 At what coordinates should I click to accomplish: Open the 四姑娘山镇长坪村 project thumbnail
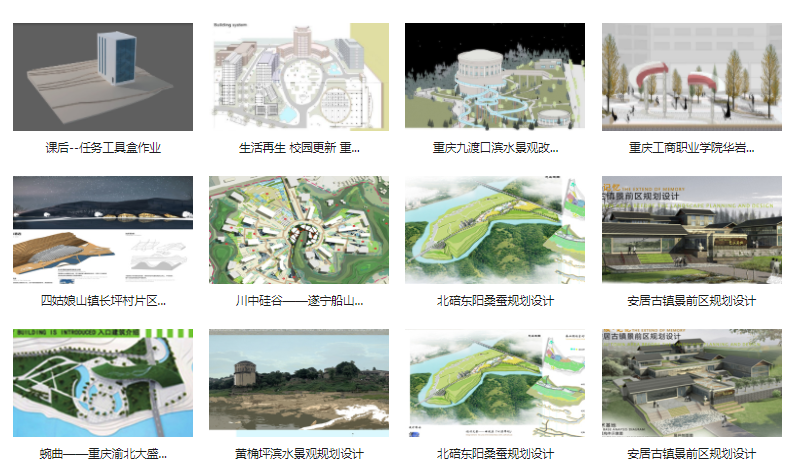103,230
